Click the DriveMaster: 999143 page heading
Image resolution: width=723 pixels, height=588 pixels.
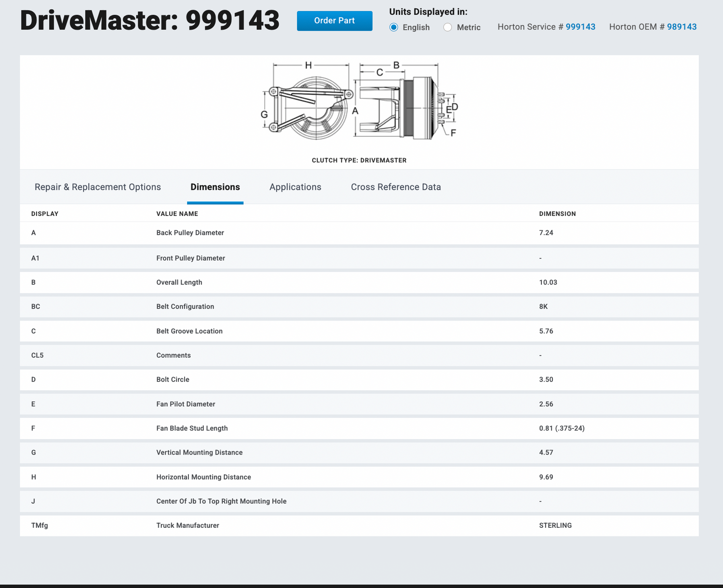pyautogui.click(x=150, y=21)
